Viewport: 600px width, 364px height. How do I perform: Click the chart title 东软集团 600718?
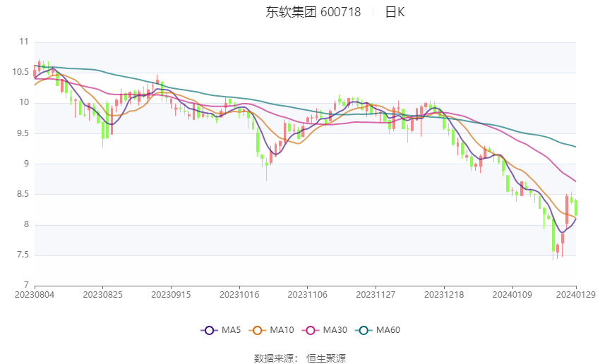click(313, 12)
